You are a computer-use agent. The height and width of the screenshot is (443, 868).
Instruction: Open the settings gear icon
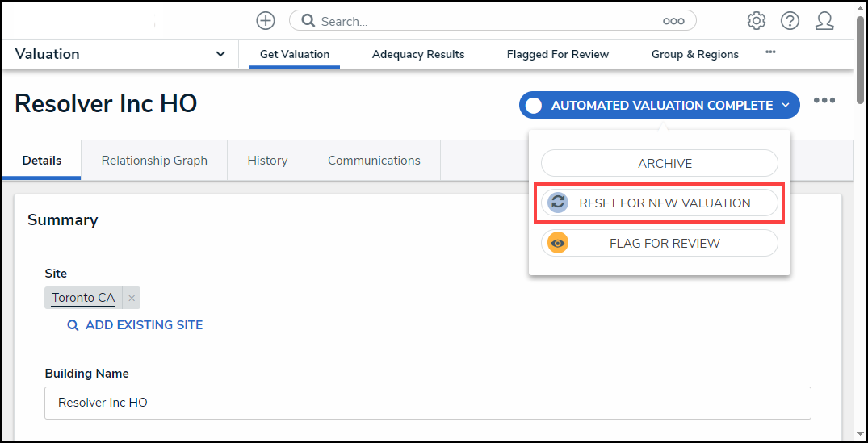point(757,21)
